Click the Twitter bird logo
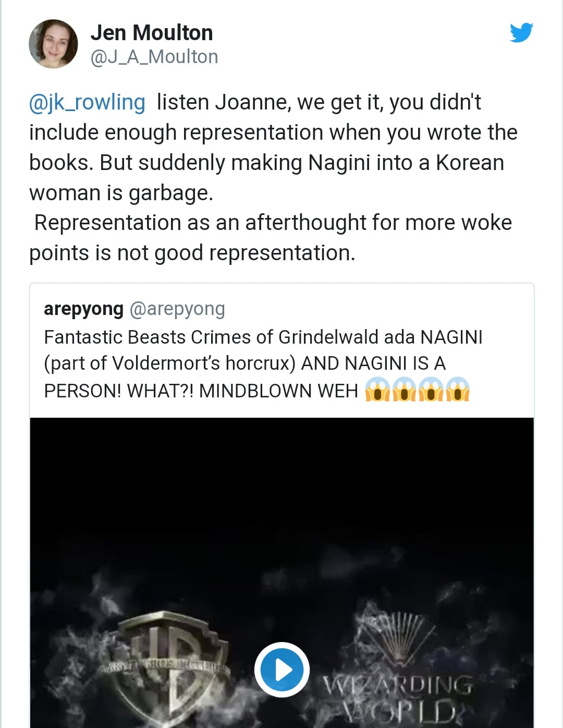The width and height of the screenshot is (563, 728). click(x=521, y=33)
